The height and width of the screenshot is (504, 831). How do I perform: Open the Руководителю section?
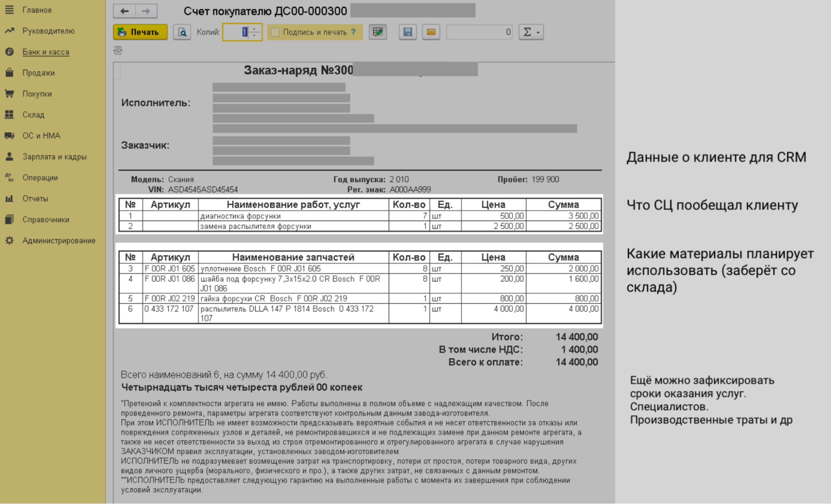coord(48,31)
